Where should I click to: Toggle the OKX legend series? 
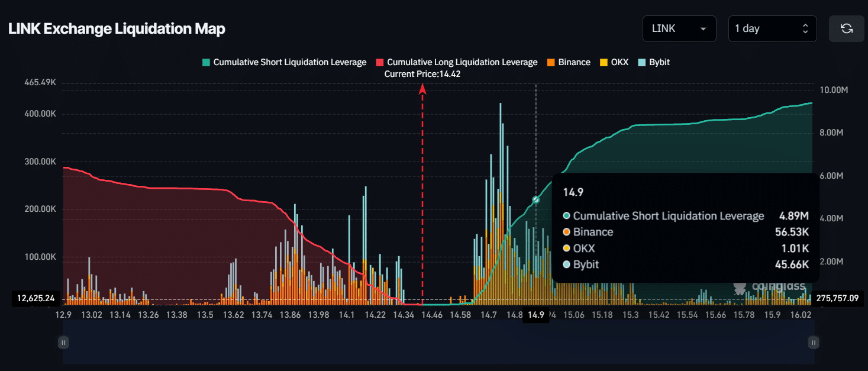coord(615,62)
